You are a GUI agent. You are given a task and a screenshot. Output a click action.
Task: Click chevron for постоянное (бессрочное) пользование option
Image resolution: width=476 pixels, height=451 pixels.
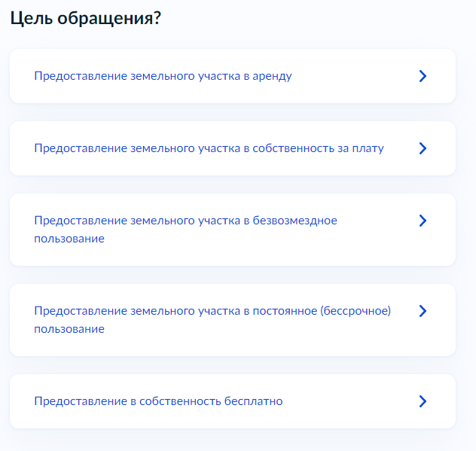(423, 311)
